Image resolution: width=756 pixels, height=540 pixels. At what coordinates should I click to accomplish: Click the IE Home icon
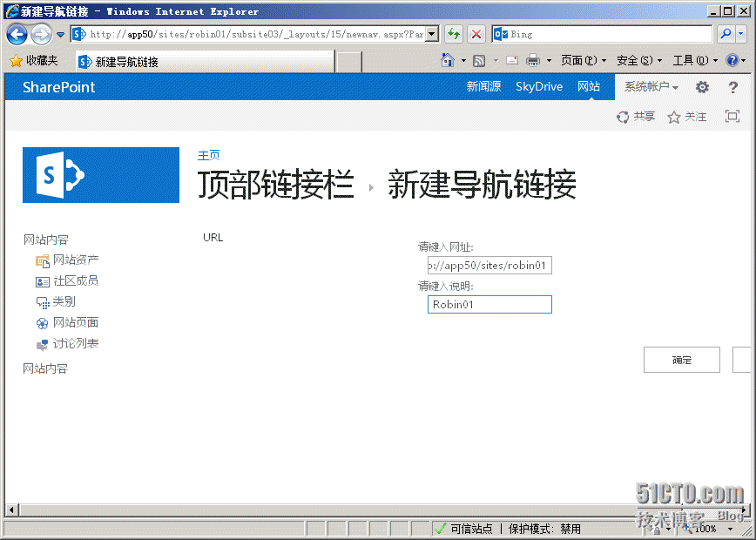(x=448, y=60)
